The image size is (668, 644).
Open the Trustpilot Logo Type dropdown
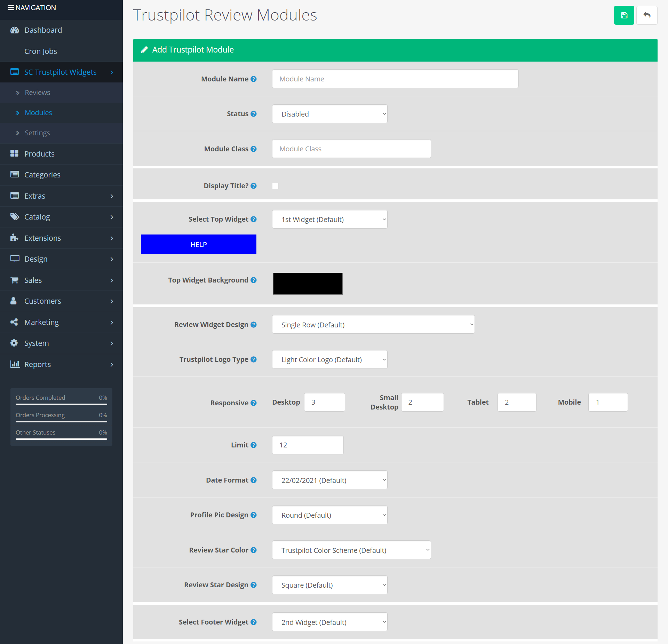(x=329, y=359)
